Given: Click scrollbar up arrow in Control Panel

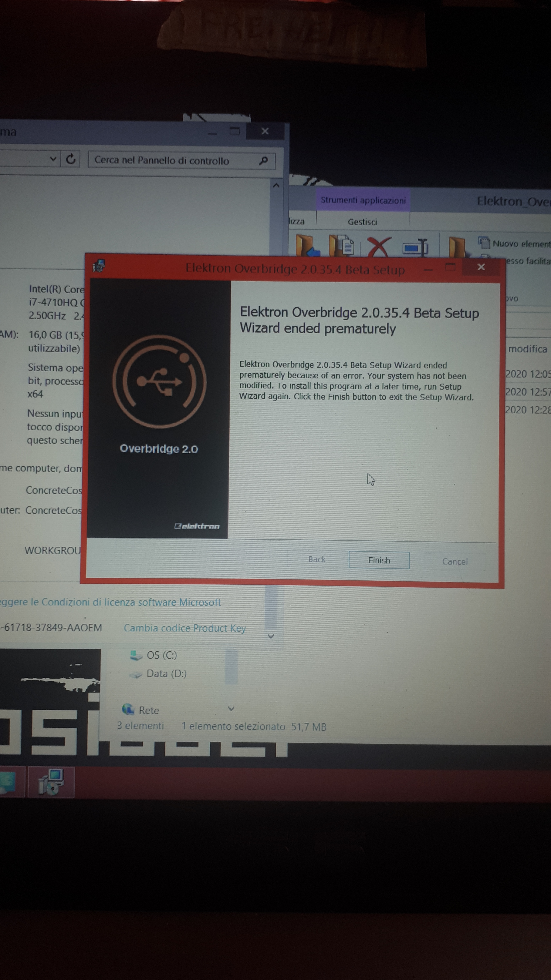Looking at the screenshot, I should (x=276, y=186).
